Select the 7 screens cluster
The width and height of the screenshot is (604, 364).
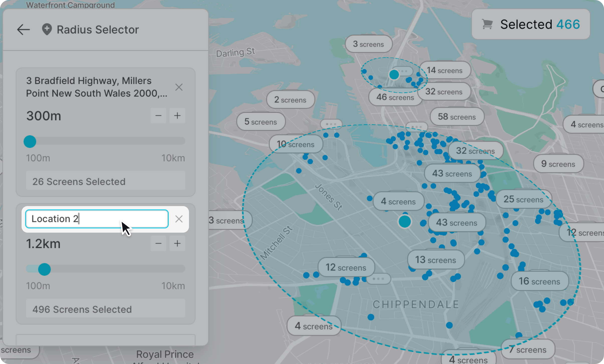pyautogui.click(x=528, y=349)
